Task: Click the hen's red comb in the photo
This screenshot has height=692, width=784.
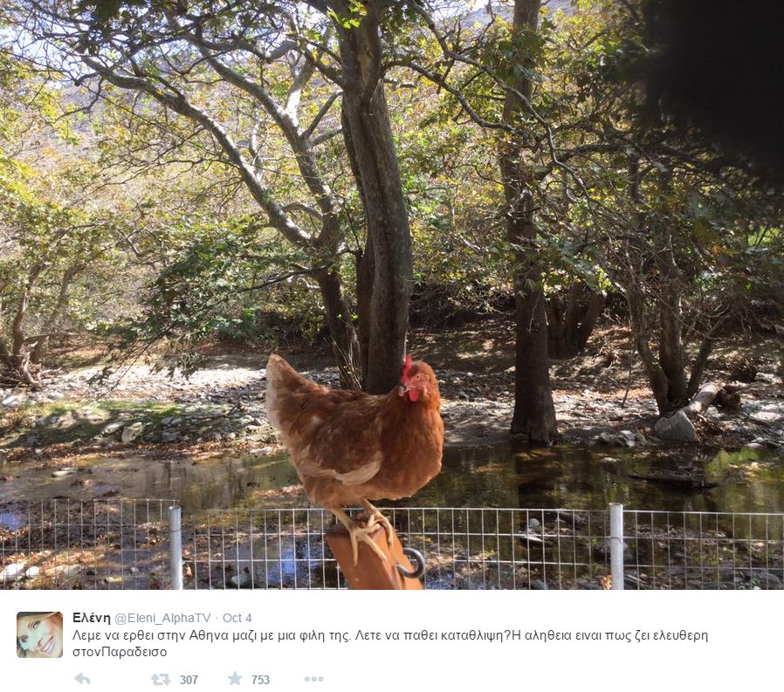Action: click(407, 367)
